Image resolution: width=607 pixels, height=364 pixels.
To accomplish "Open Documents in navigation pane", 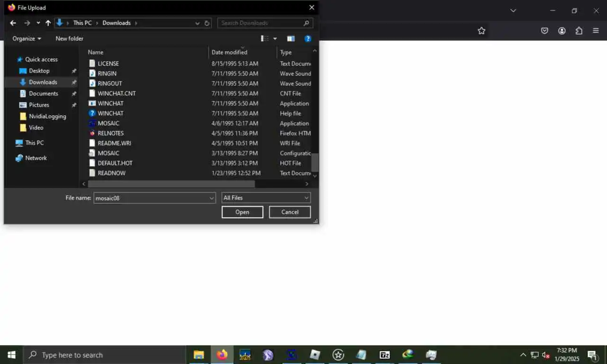I will click(43, 93).
